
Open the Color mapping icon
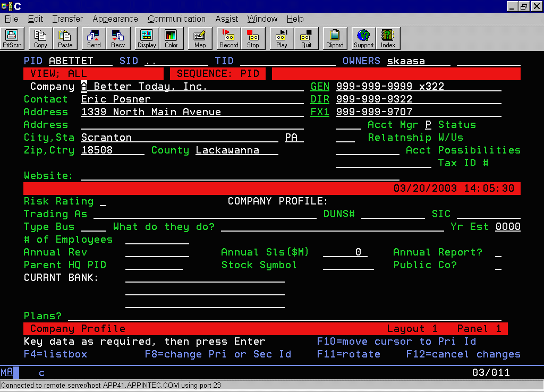tap(171, 38)
